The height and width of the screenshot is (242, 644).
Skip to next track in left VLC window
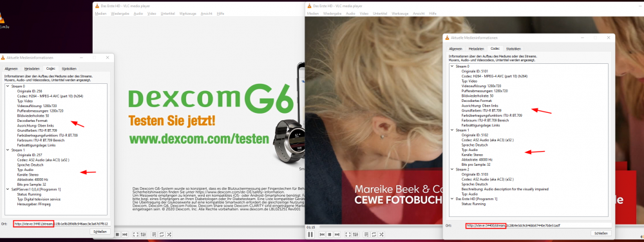click(x=125, y=234)
